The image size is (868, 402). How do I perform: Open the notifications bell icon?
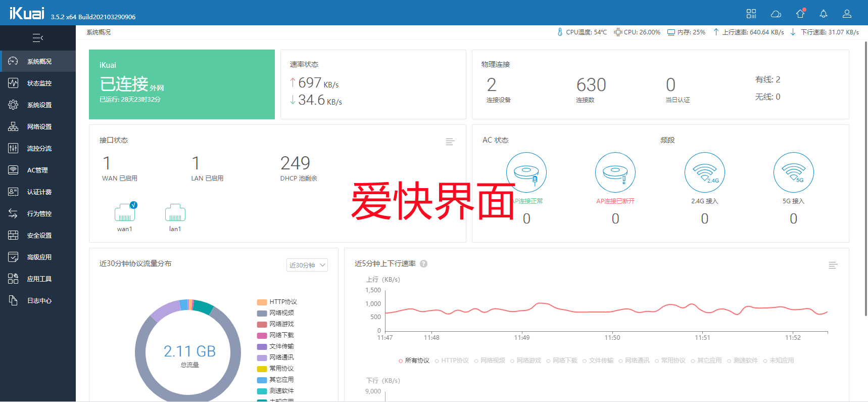tap(824, 14)
